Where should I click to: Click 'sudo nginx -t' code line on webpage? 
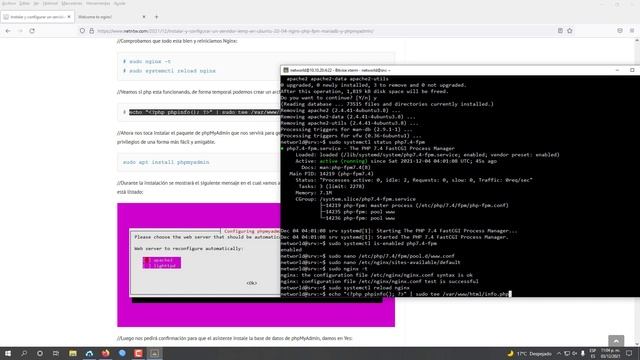pos(147,61)
